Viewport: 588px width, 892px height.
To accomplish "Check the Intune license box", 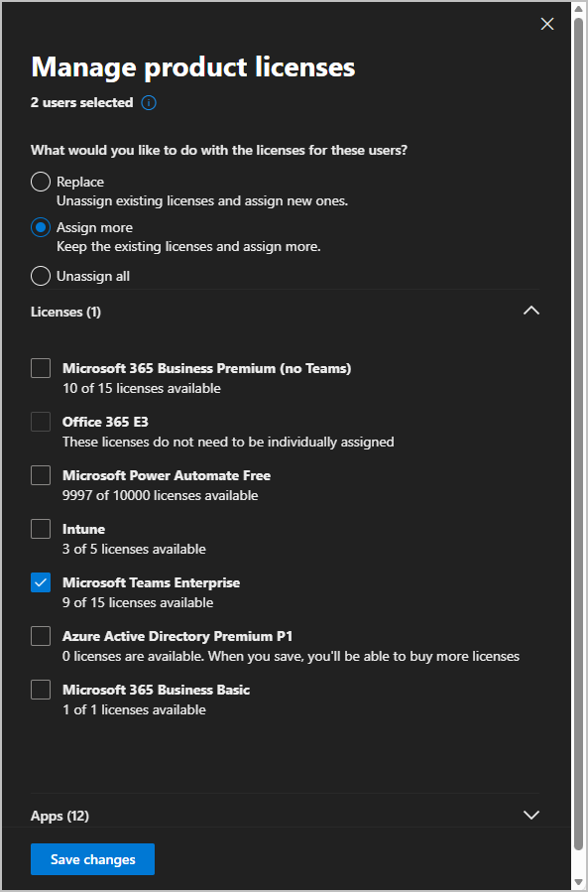I will click(x=40, y=529).
